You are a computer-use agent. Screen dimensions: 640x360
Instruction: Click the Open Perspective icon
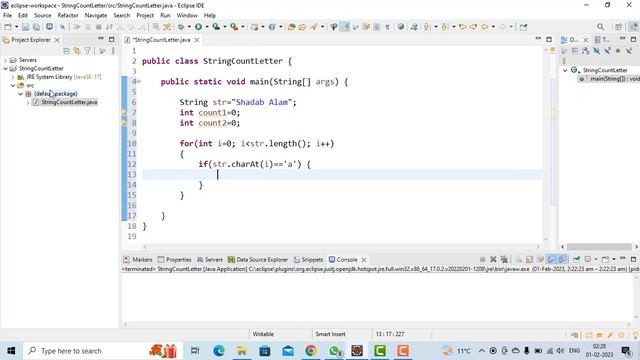619,27
